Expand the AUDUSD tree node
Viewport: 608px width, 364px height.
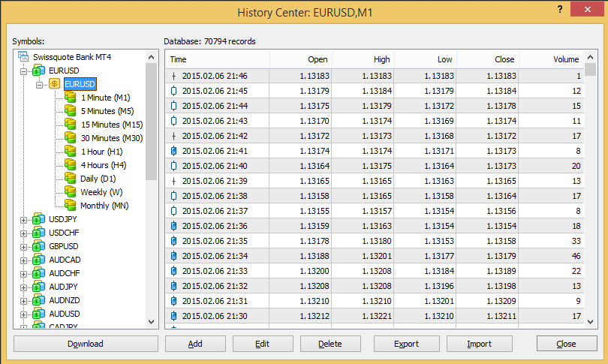pos(24,314)
